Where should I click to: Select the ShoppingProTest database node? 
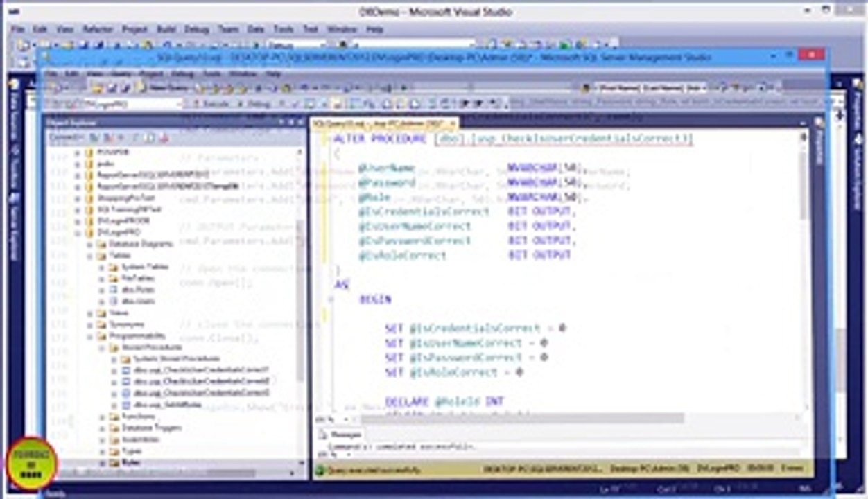click(x=120, y=198)
